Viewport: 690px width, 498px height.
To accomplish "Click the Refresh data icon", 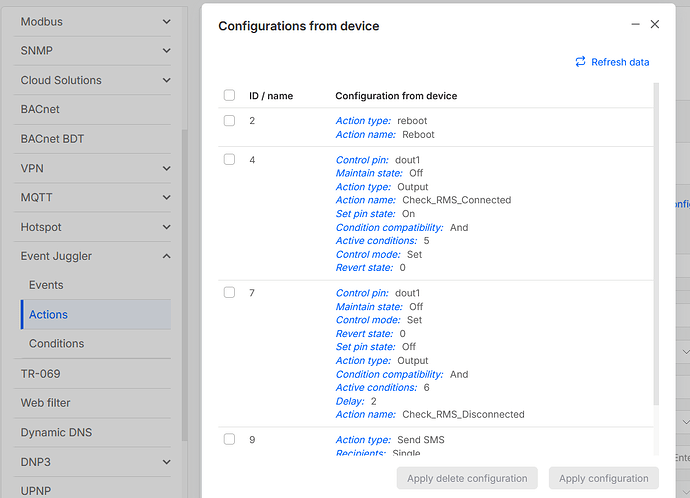I will point(580,62).
